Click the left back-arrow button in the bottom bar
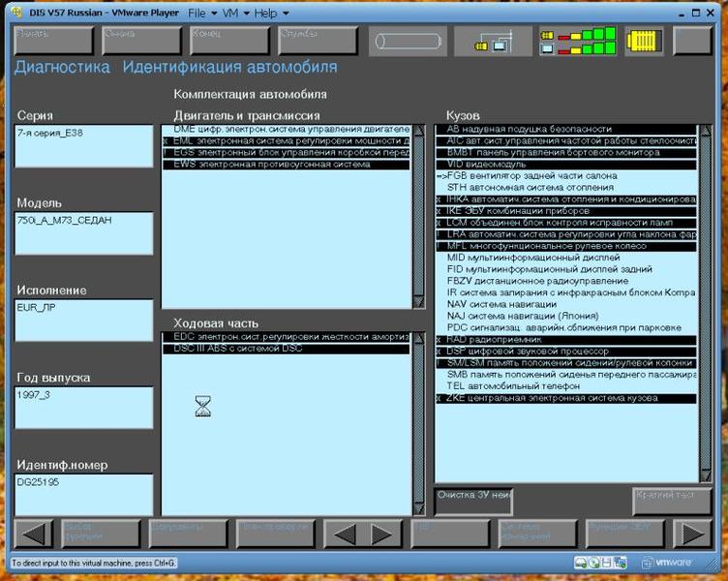 [x=34, y=535]
